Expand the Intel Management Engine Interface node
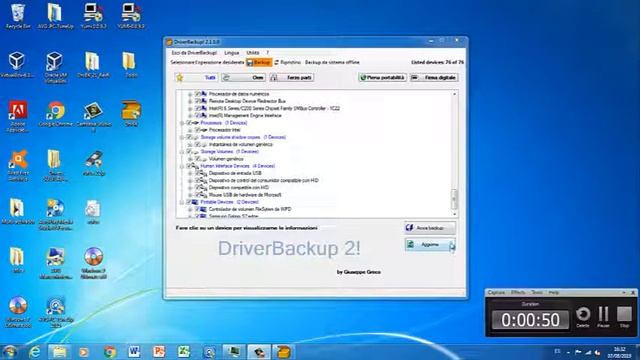Screen dimensions: 640x360 click(190, 116)
